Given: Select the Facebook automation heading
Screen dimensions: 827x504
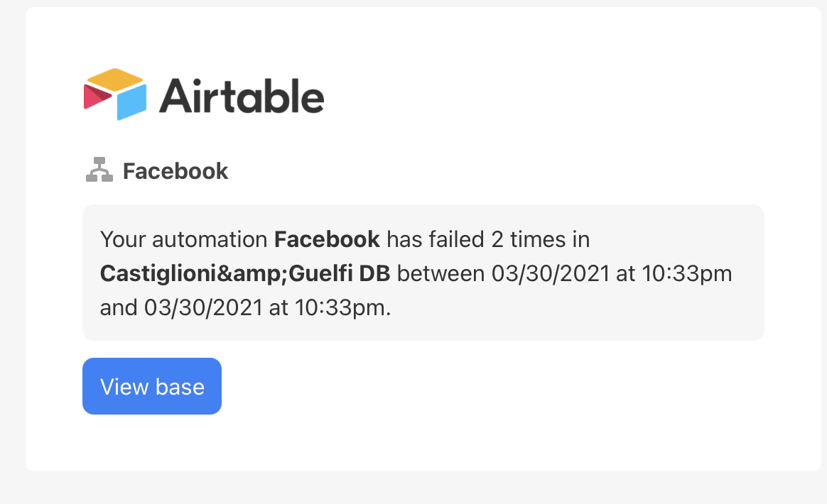Looking at the screenshot, I should (x=175, y=171).
